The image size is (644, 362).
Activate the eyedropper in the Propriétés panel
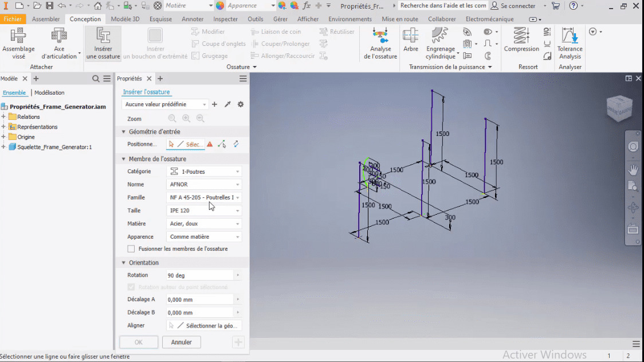click(227, 104)
